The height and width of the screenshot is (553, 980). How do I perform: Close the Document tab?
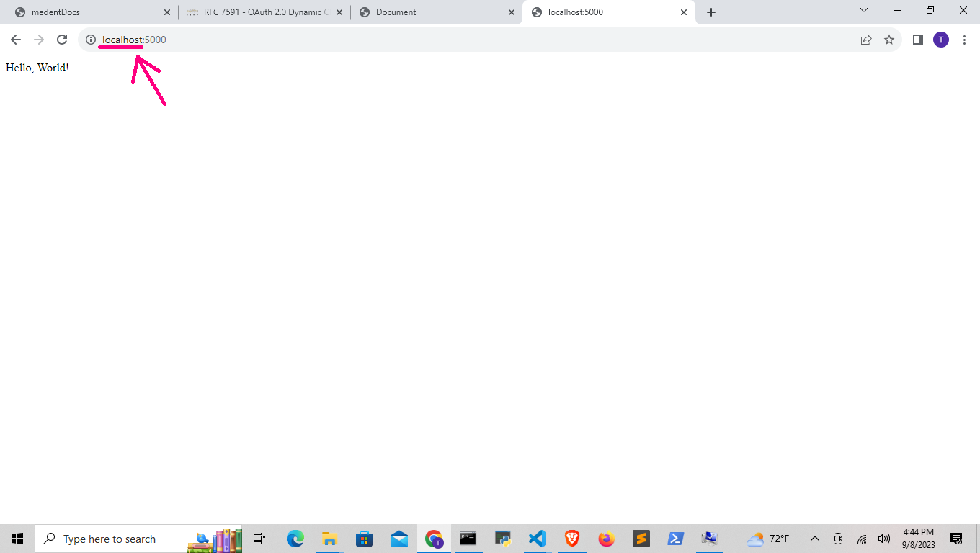[512, 12]
